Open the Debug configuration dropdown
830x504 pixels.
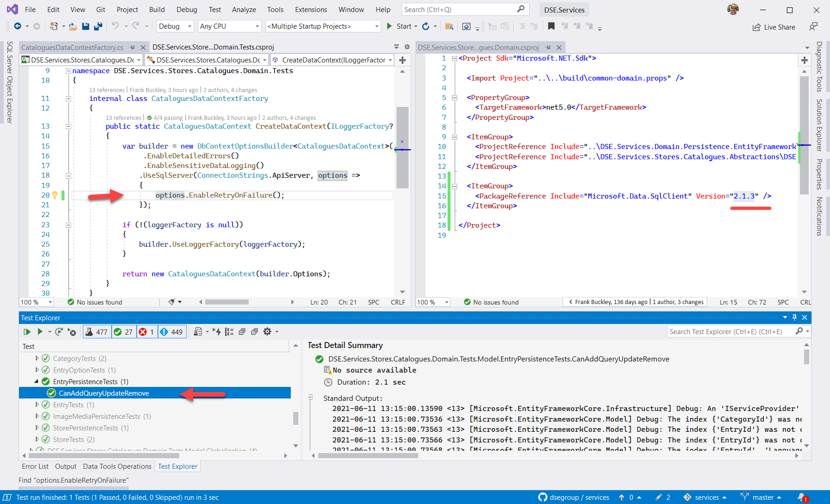pos(175,26)
